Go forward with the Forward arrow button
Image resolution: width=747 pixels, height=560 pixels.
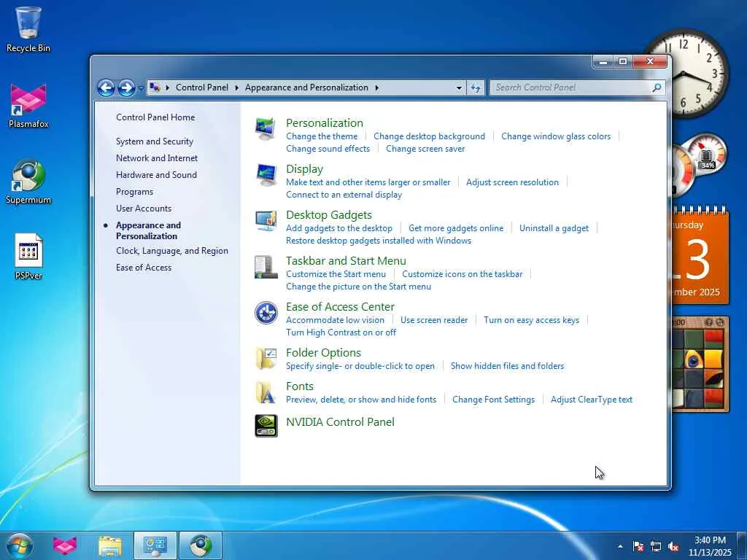pos(125,87)
